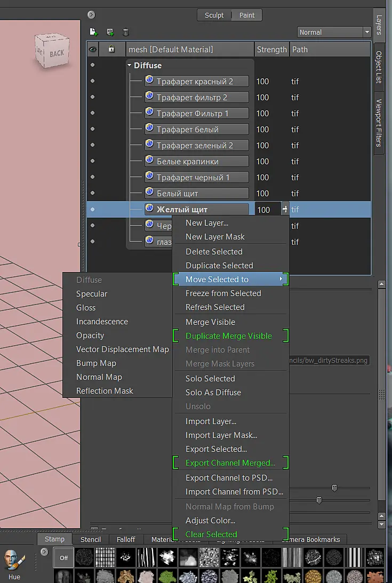Click the lock column header icon
This screenshot has height=583, width=392.
[111, 49]
